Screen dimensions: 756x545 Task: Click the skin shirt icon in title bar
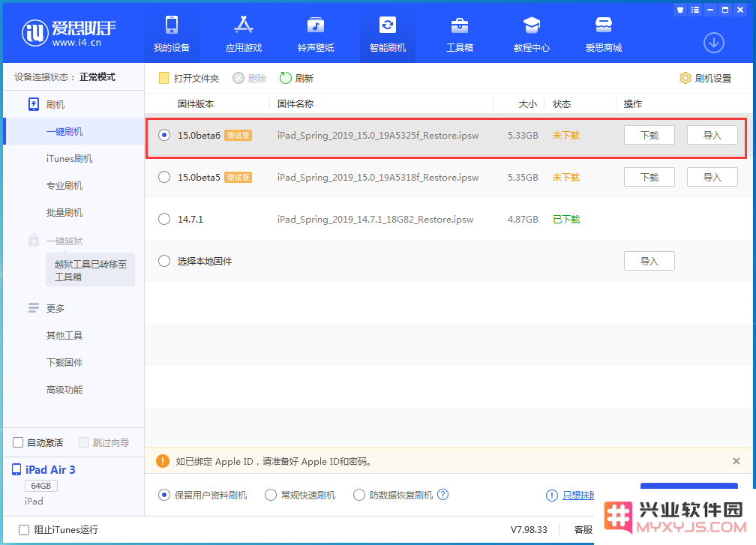pos(679,10)
